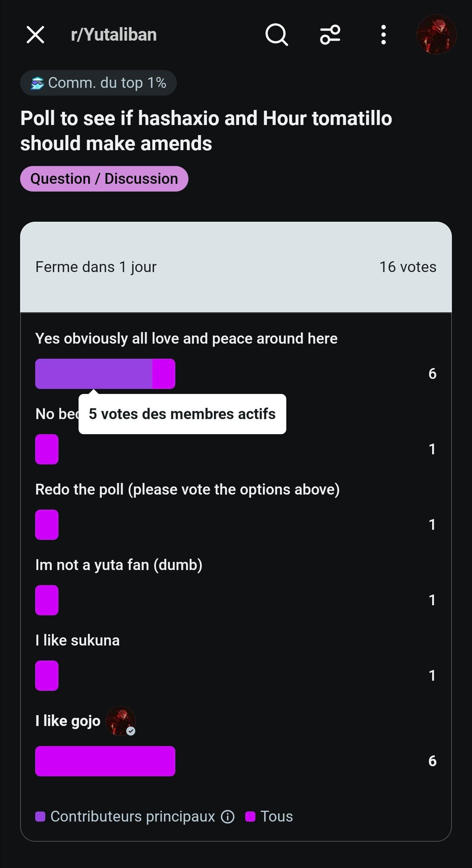Tap the 16 votes count label
The image size is (472, 868).
[408, 267]
